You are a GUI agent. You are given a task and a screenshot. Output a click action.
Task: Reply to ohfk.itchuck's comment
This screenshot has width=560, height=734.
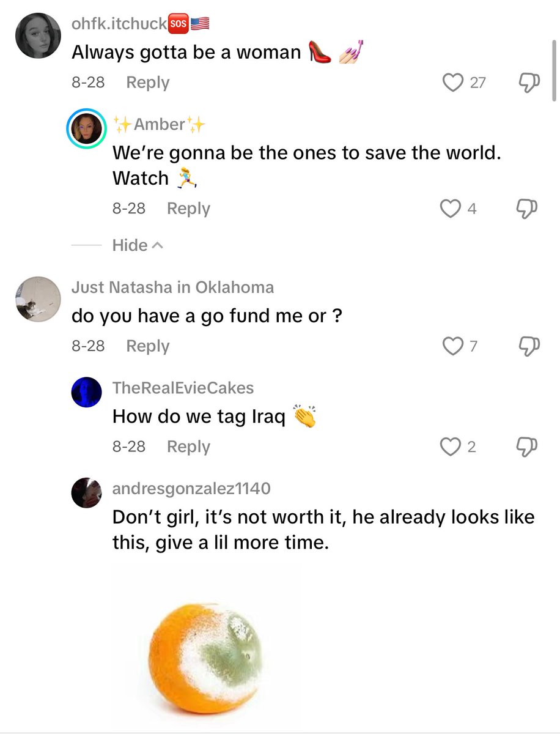(x=147, y=83)
